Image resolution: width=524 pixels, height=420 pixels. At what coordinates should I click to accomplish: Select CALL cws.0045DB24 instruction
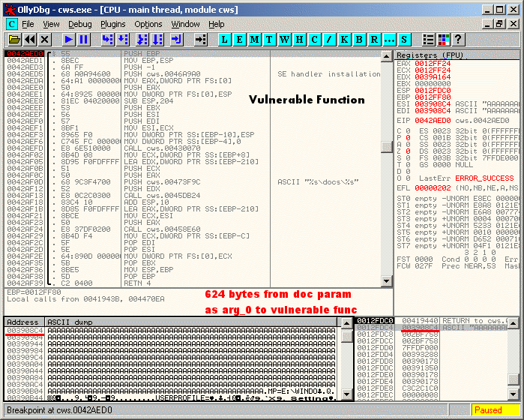(x=162, y=195)
